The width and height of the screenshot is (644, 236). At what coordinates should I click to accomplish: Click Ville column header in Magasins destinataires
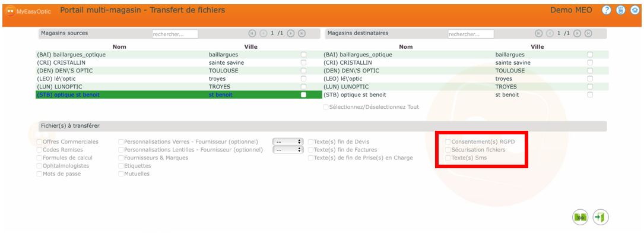[537, 46]
